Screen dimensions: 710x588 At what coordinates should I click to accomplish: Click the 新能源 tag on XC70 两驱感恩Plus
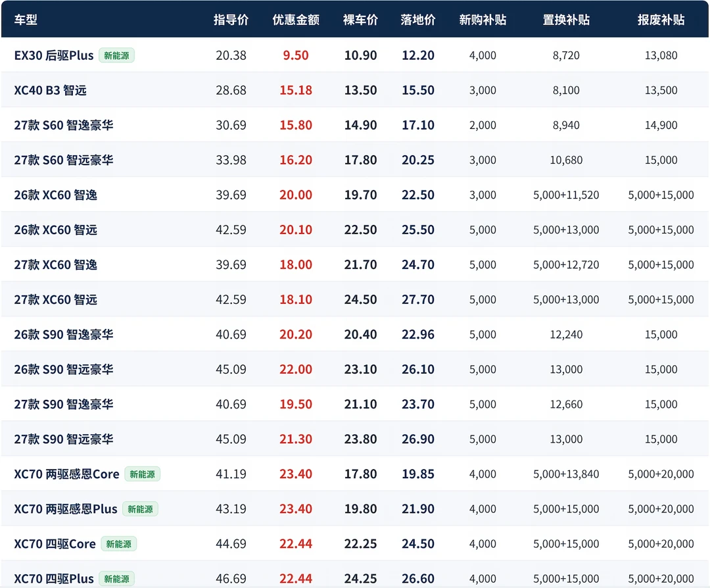[x=141, y=509]
